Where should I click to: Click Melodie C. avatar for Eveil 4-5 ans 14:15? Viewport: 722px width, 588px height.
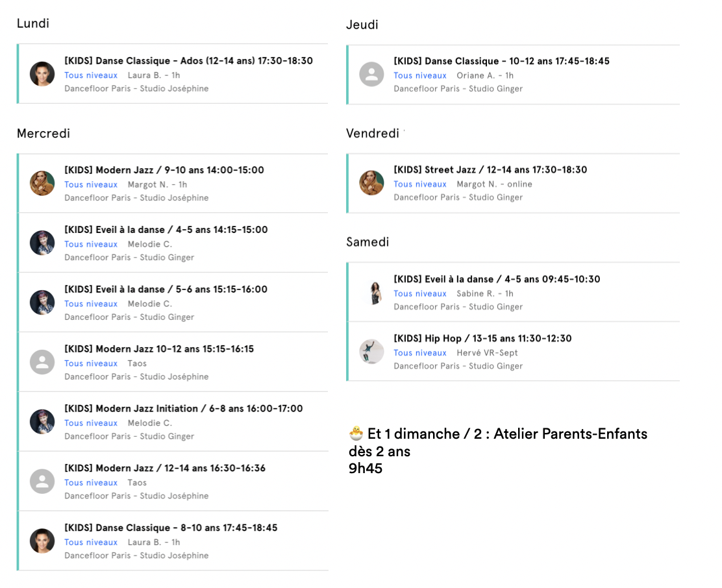pyautogui.click(x=42, y=243)
